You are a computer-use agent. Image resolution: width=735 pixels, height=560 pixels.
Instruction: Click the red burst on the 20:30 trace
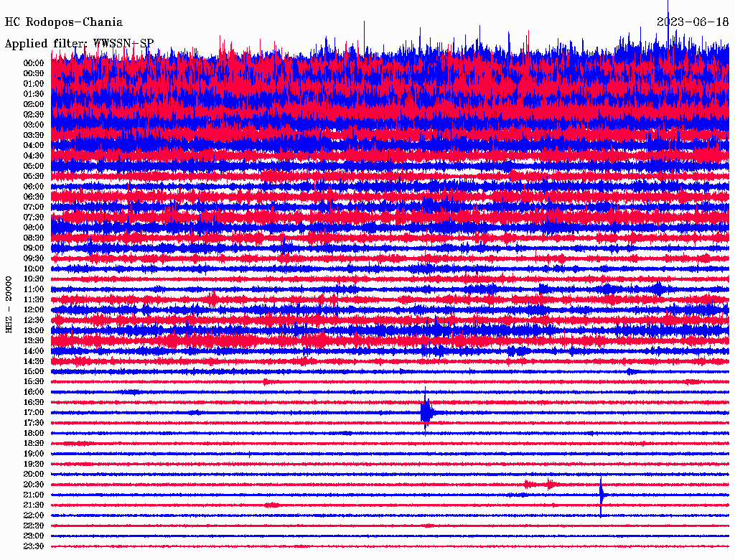[x=541, y=485]
